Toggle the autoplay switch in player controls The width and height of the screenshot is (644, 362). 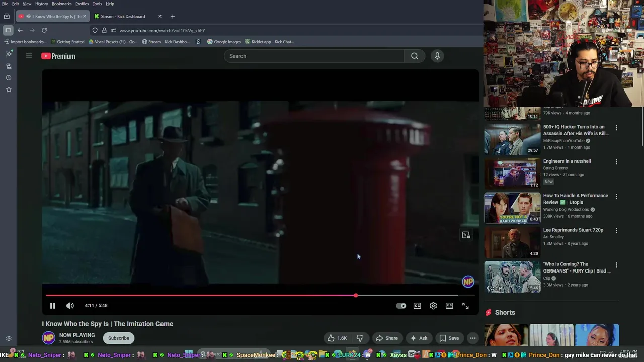(401, 306)
